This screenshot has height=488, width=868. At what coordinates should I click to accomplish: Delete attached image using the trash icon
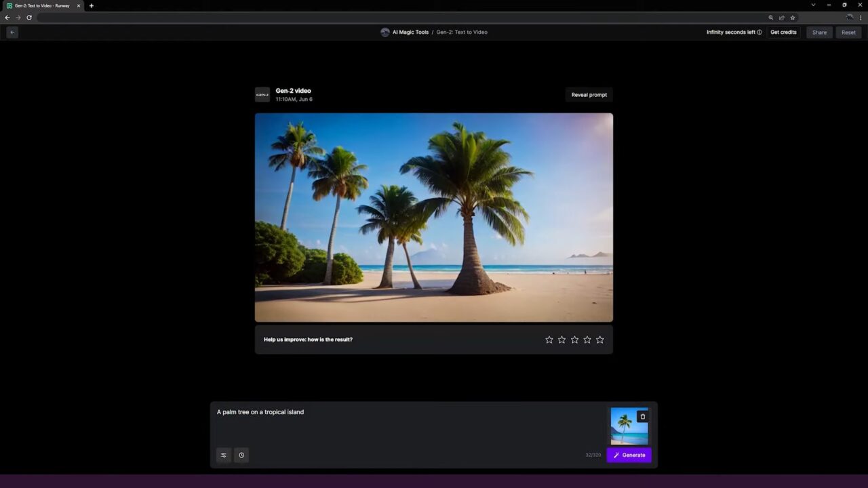[x=642, y=416]
